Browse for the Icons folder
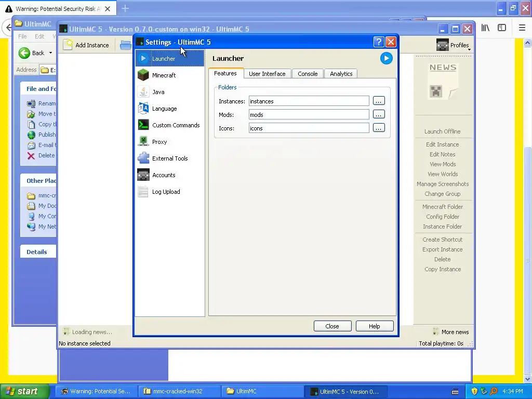 [379, 128]
